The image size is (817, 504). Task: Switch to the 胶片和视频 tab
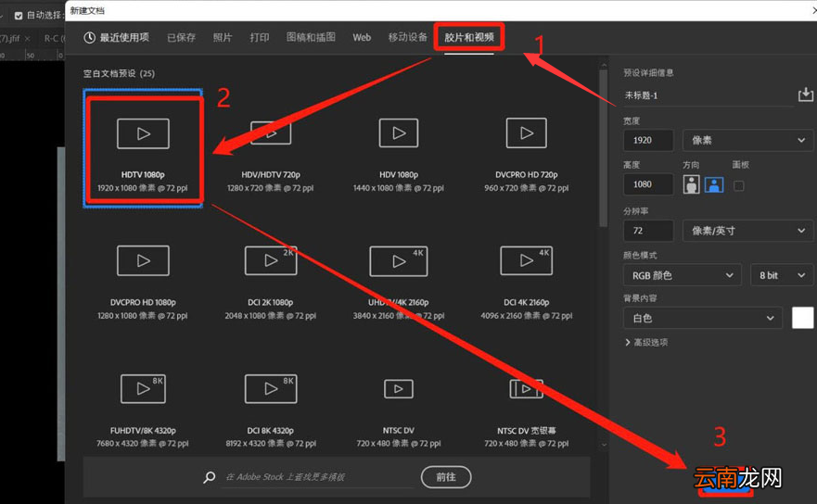click(x=469, y=37)
